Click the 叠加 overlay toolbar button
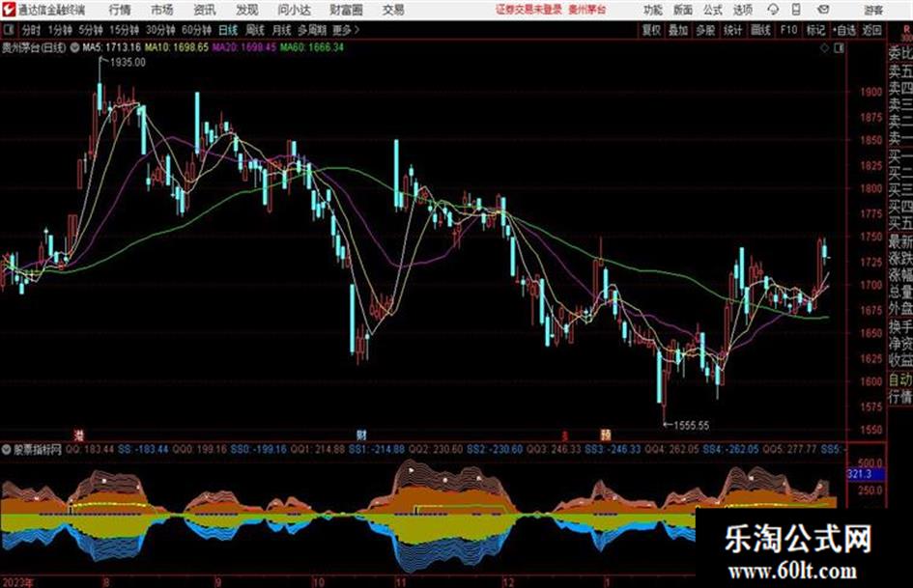This screenshot has height=588, width=913. [x=678, y=30]
